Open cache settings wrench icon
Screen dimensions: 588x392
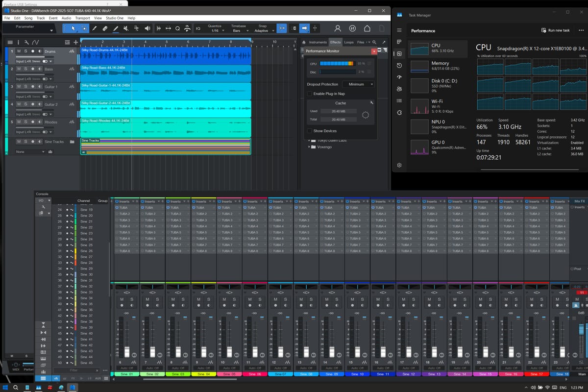point(371,103)
